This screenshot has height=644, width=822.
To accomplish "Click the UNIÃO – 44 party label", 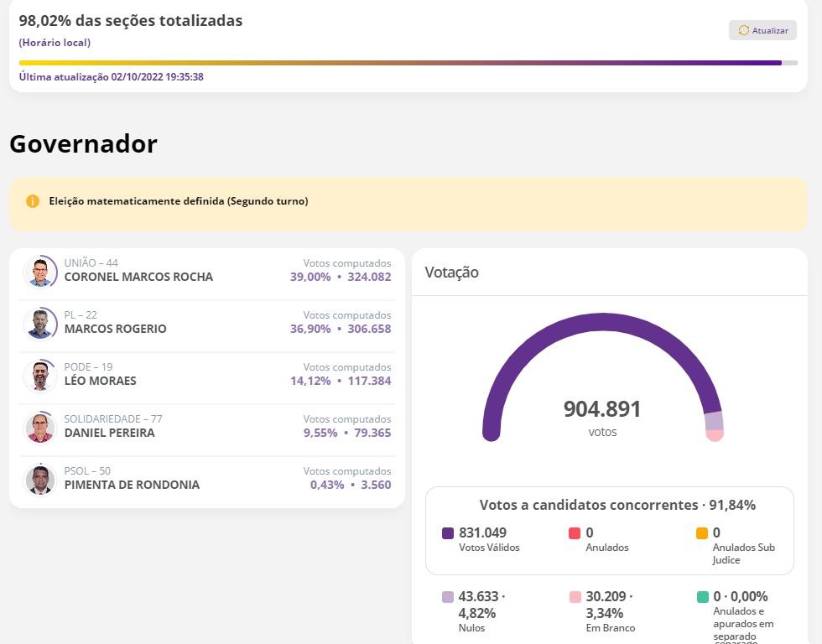I will click(91, 263).
